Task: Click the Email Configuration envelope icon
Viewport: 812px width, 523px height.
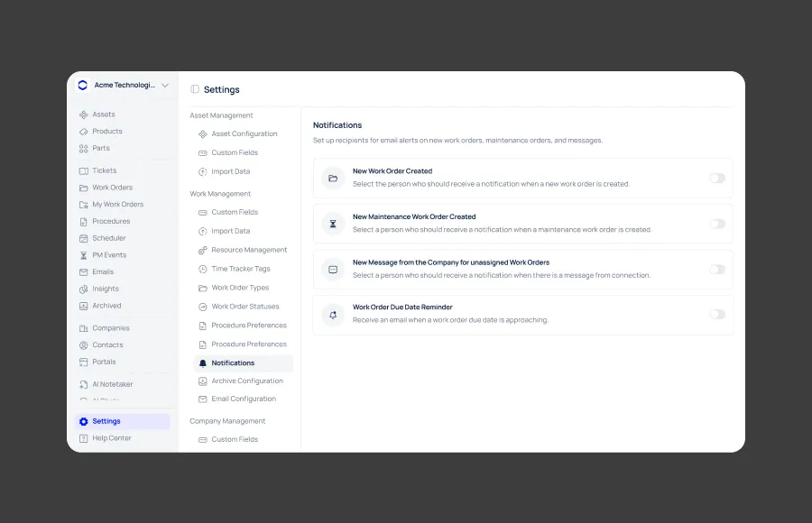Action: (203, 399)
